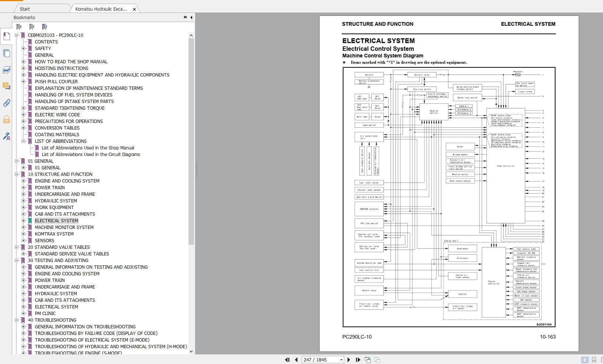Click the bookmark icon beside KOMTRAX SYSTEM
This screenshot has width=603, height=364.
point(30,234)
